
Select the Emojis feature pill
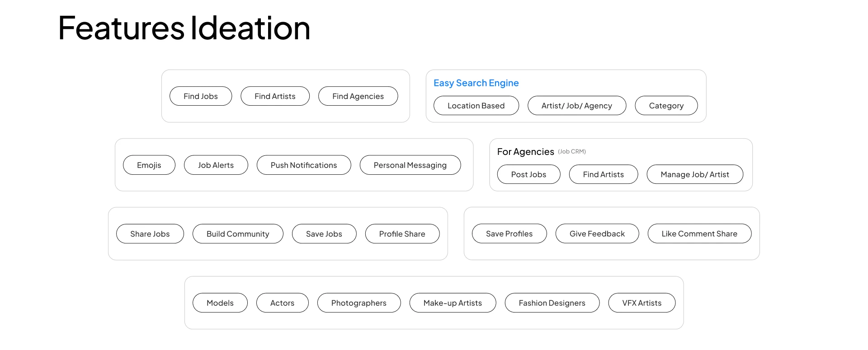click(149, 165)
